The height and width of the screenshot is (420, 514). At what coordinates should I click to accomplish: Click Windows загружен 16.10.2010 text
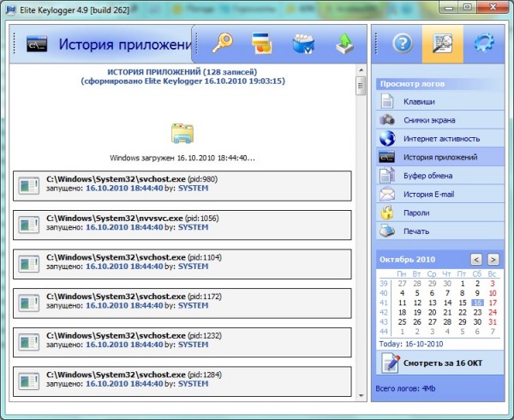pos(182,158)
